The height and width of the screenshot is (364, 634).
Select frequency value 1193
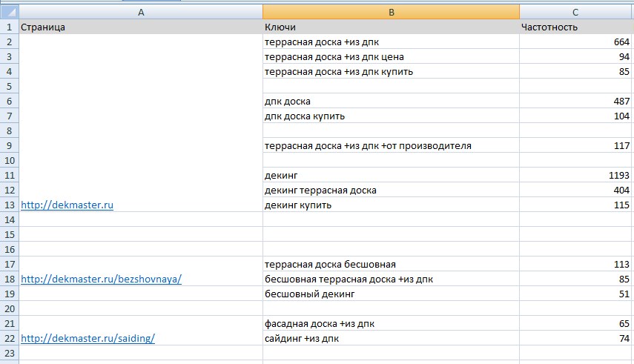pyautogui.click(x=575, y=176)
